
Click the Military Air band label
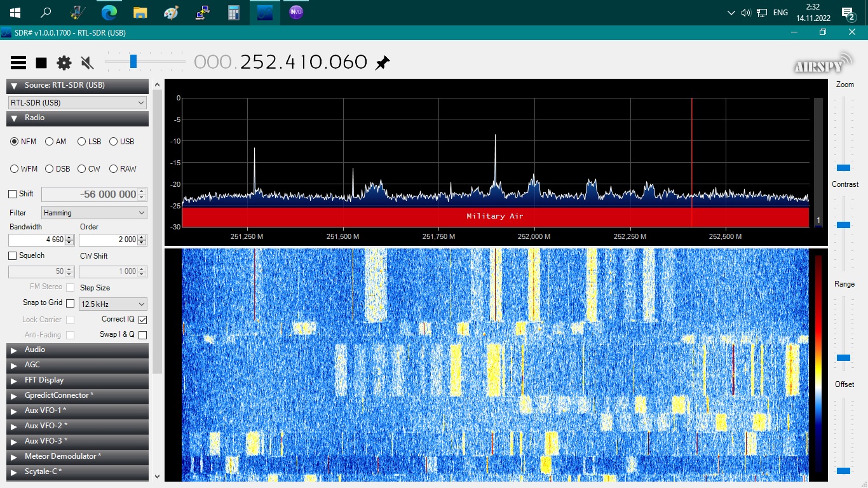(x=494, y=216)
